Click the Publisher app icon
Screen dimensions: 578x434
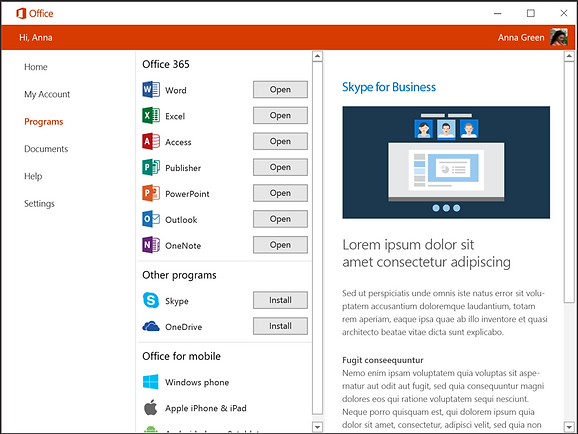(x=151, y=167)
